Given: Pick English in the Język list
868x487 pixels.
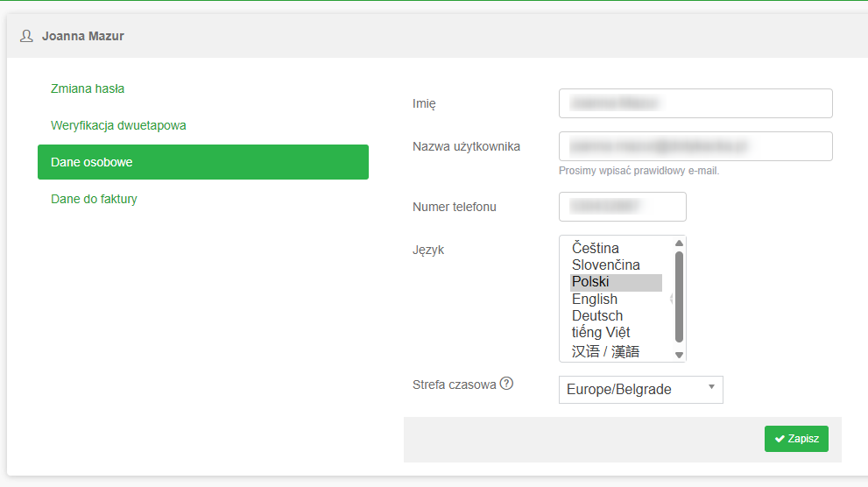Looking at the screenshot, I should [x=595, y=299].
